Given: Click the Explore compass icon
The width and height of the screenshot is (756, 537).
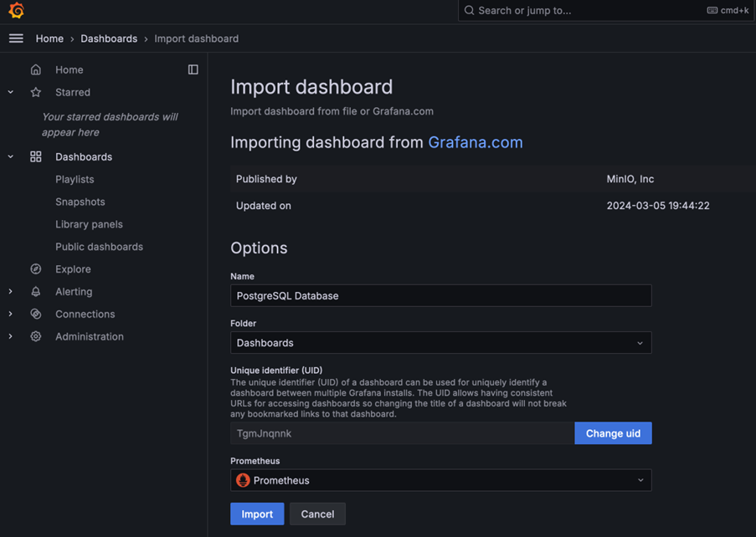Looking at the screenshot, I should 36,268.
